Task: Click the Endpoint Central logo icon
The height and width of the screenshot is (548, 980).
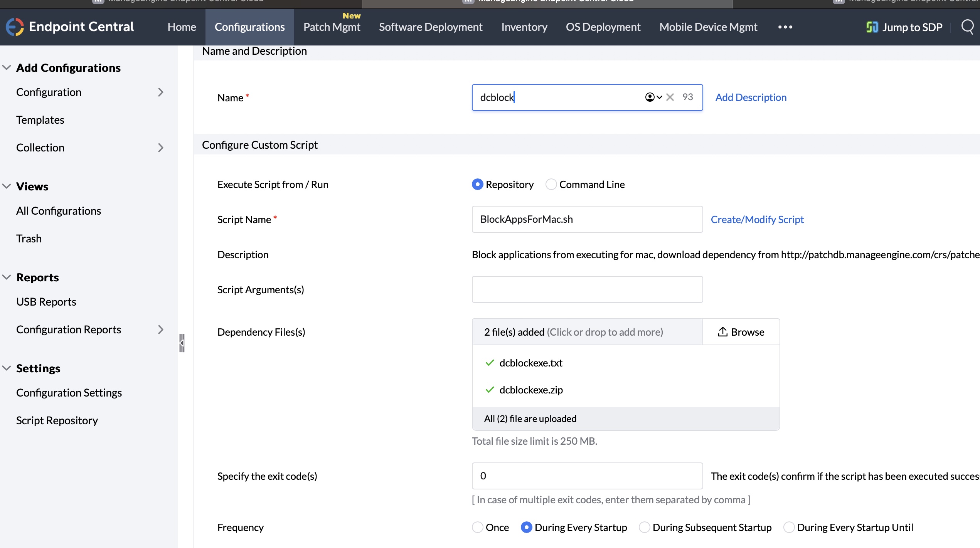Action: [15, 27]
